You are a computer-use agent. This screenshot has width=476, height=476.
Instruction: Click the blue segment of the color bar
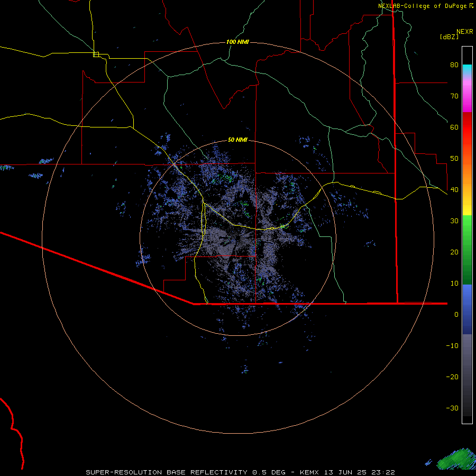coord(467,309)
